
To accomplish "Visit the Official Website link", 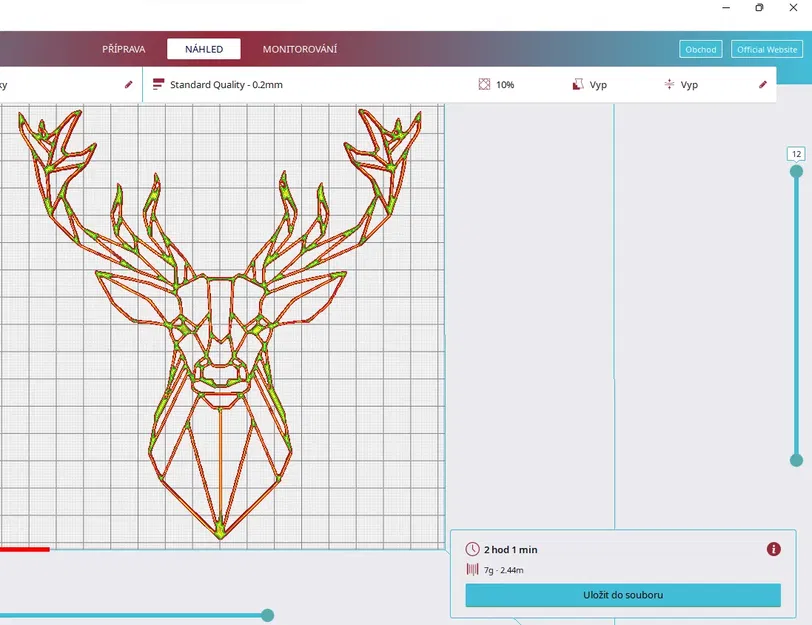I will [766, 49].
